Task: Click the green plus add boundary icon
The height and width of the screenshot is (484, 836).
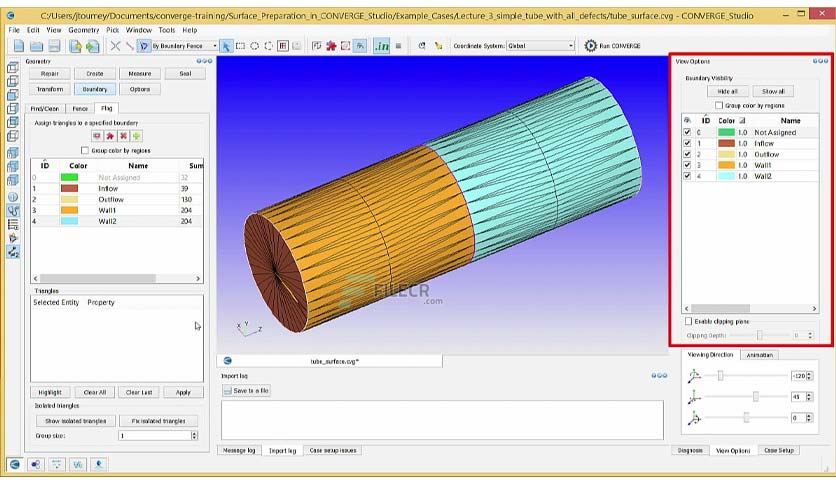Action: point(136,136)
